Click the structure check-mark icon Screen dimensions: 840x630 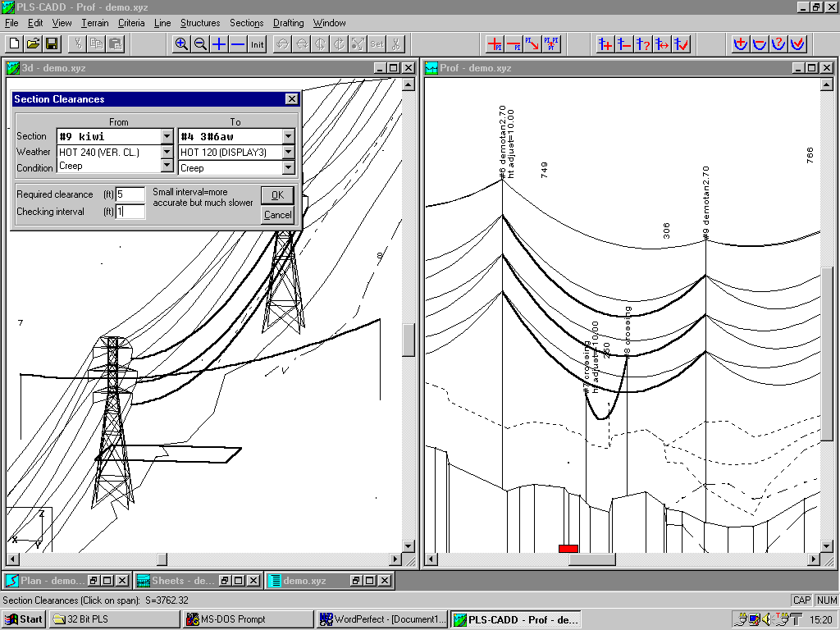[x=681, y=44]
